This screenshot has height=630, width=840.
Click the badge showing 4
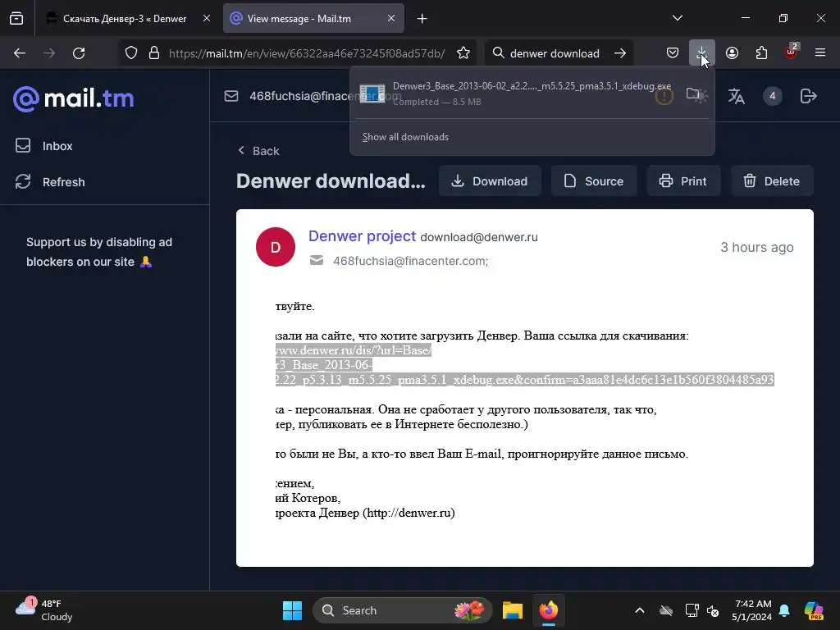(x=772, y=96)
